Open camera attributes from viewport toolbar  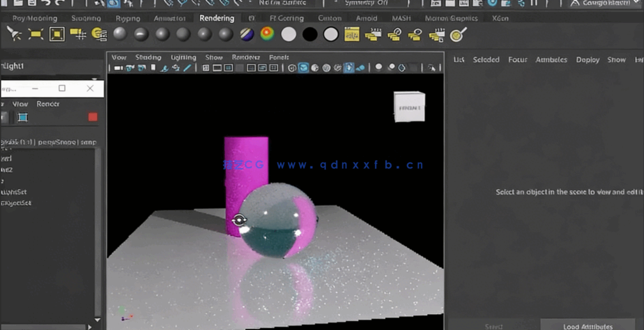point(142,68)
